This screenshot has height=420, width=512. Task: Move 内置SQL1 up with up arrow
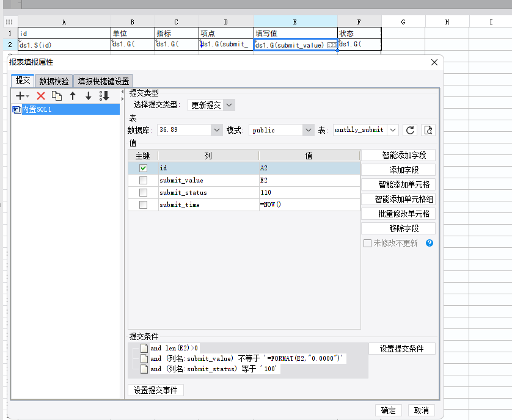(73, 96)
